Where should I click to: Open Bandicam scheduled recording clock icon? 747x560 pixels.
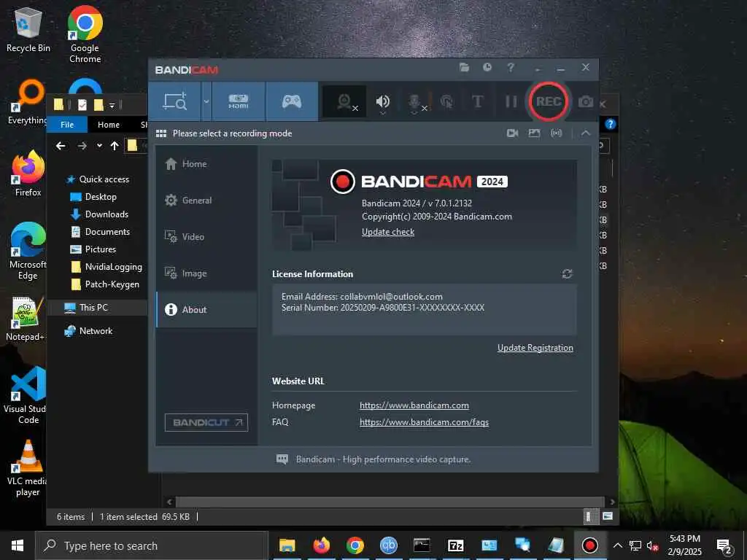pos(487,67)
